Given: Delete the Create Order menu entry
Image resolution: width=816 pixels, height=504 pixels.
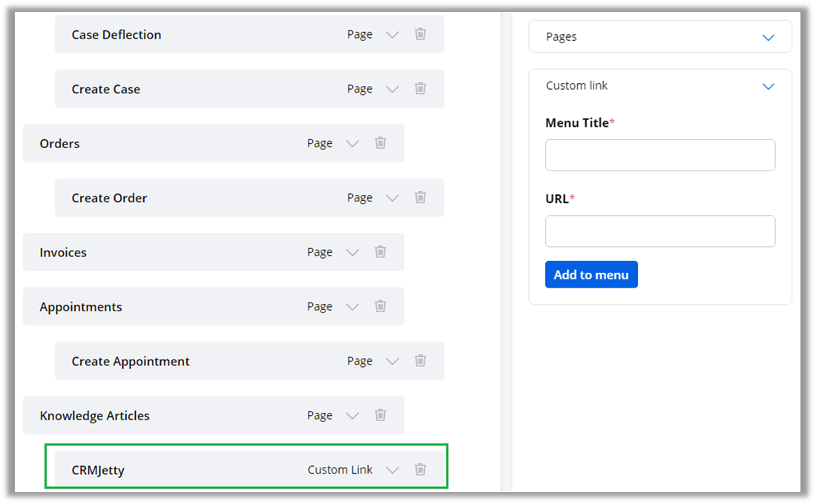Looking at the screenshot, I should [420, 198].
